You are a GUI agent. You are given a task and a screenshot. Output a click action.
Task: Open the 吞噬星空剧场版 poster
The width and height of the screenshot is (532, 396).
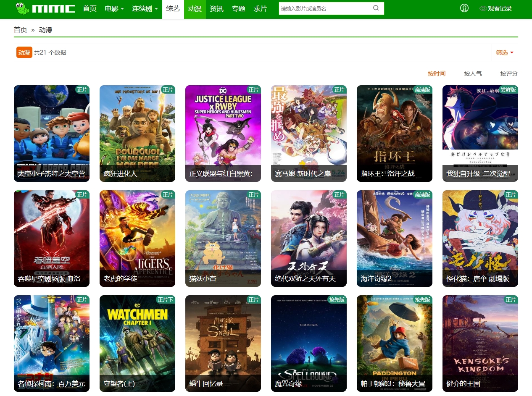(x=52, y=239)
